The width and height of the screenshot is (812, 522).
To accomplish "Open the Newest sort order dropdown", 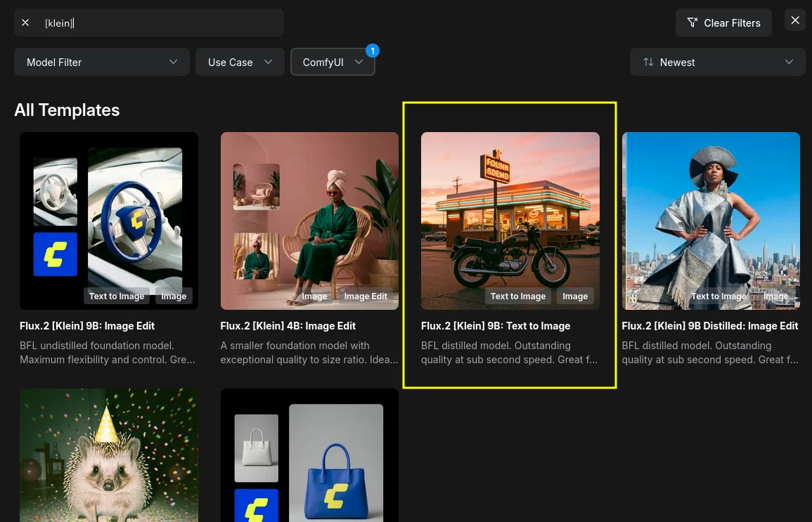I will [717, 62].
